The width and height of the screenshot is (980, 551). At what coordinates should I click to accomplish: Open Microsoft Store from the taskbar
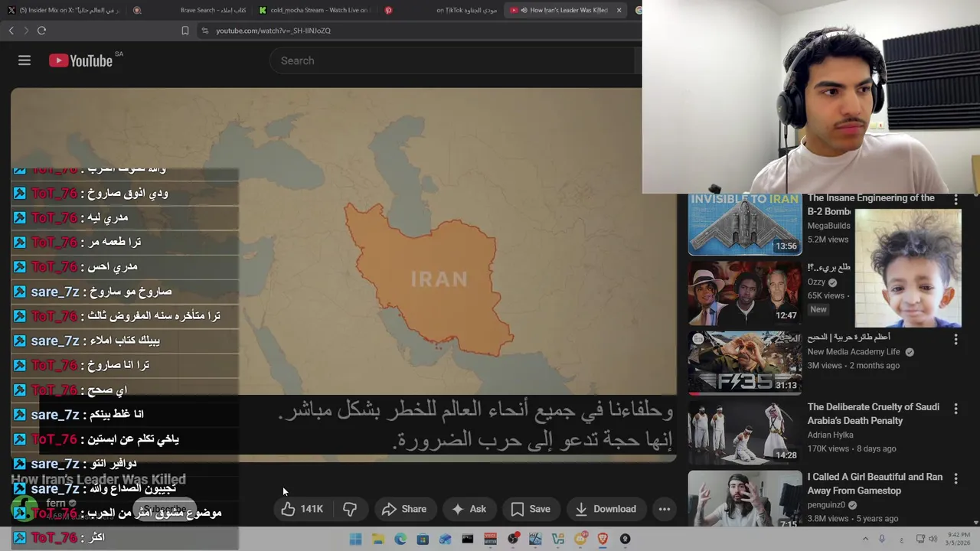[423, 539]
